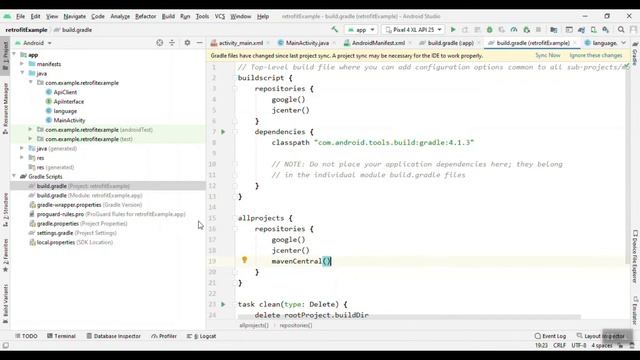Click Attach Debugger to Android Process icon

527,30
